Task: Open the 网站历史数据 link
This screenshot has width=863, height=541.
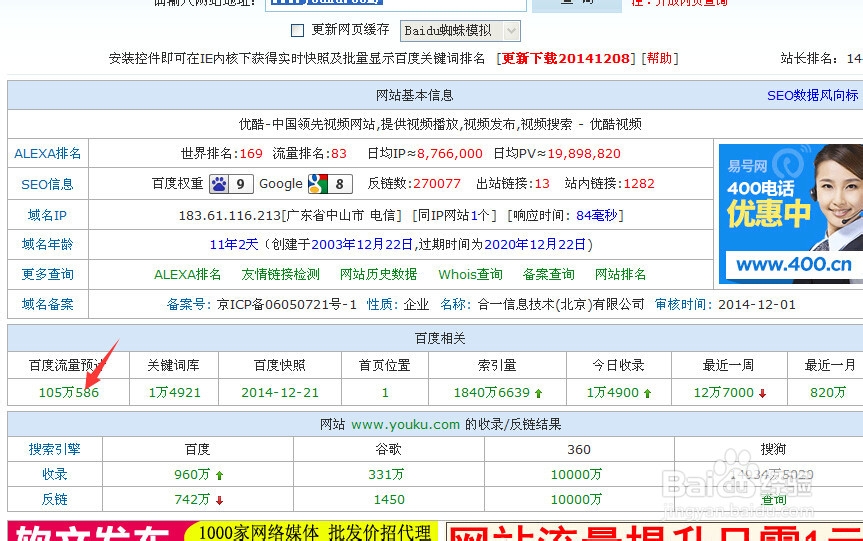Action: 378,274
